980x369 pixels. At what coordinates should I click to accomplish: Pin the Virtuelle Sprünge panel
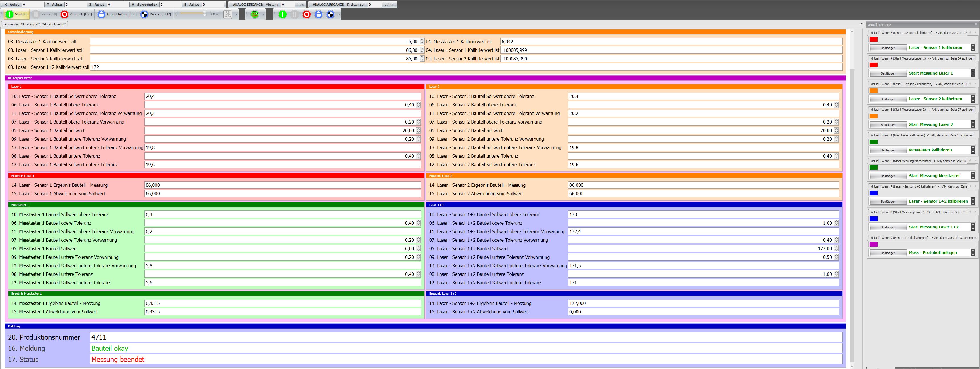[976, 25]
